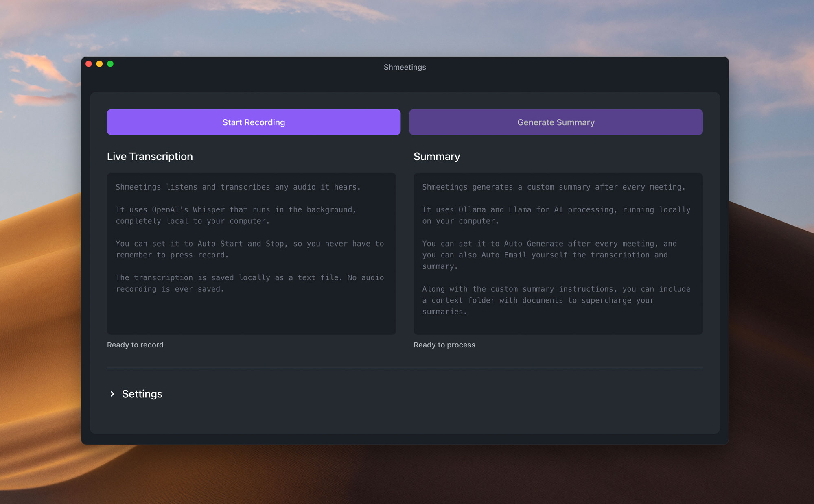Click the yellow minimize traffic light
Viewport: 814px width, 504px height.
99,64
